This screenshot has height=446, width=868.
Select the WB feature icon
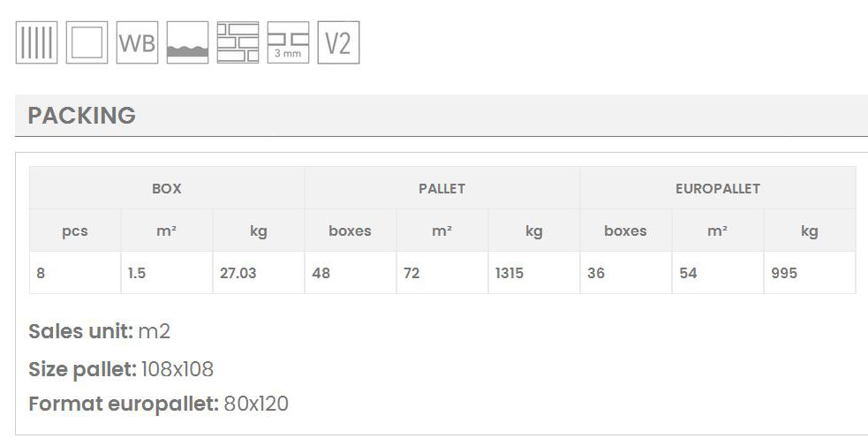click(x=137, y=43)
